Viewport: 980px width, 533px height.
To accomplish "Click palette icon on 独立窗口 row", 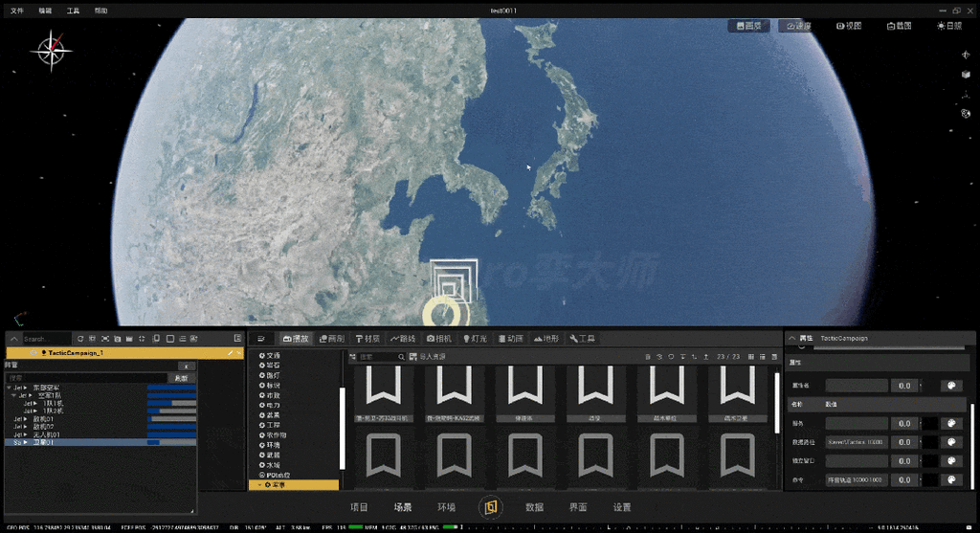I will coord(951,461).
